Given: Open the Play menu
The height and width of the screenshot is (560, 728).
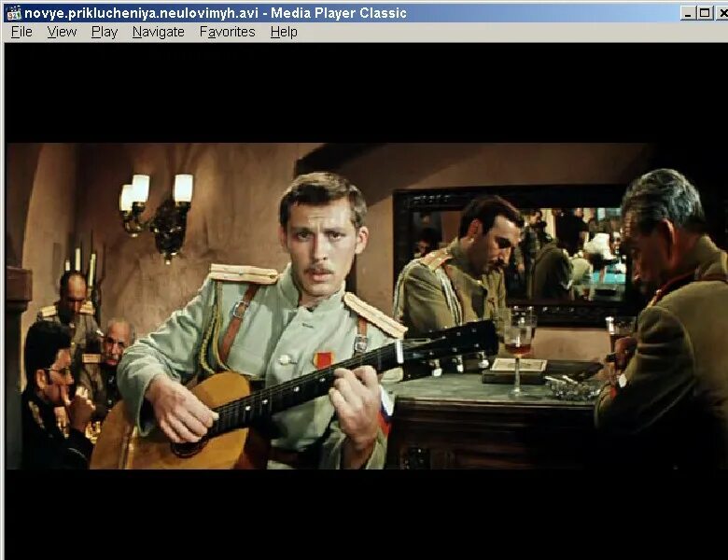Looking at the screenshot, I should pos(105,32).
